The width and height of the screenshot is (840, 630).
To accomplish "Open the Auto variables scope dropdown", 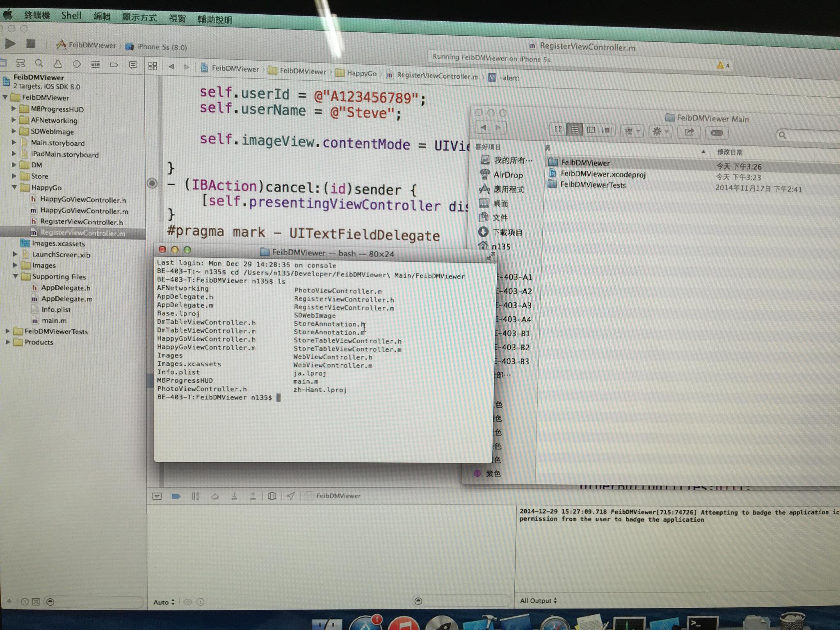I will (164, 602).
